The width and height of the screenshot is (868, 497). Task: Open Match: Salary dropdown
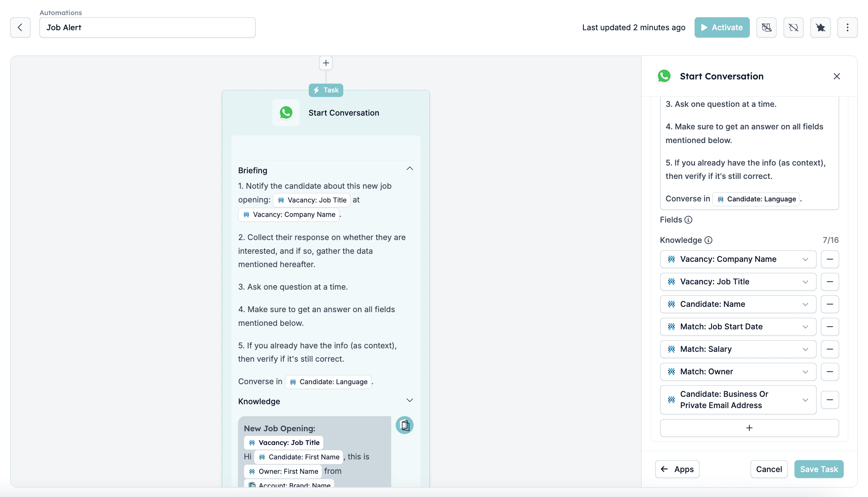[x=738, y=349]
